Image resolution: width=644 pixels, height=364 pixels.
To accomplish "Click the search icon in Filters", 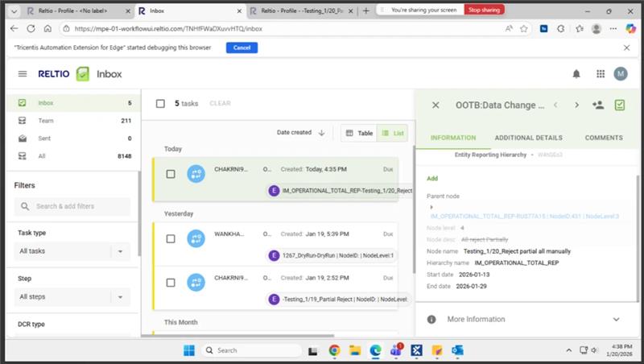I will (x=25, y=206).
